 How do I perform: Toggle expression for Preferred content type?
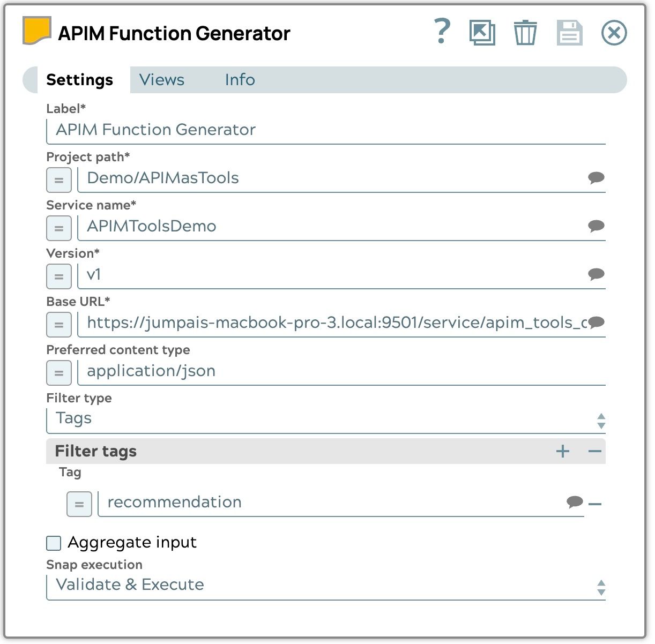point(59,373)
